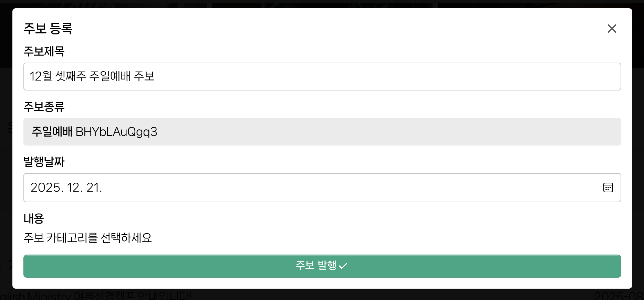Click the 2025-08 date behind dialog
Image resolution: width=644 pixels, height=300 pixels.
pyautogui.click(x=618, y=296)
